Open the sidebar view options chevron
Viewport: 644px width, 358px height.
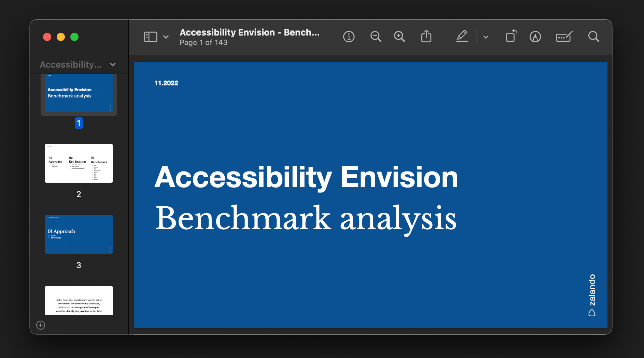[x=166, y=37]
